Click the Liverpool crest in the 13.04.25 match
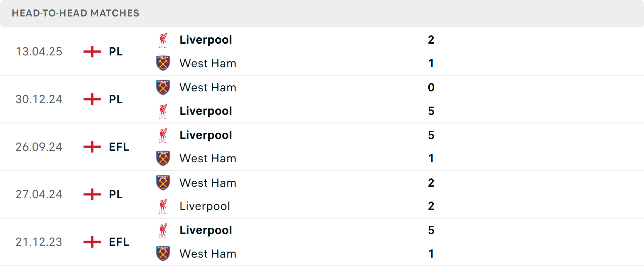 coord(163,39)
